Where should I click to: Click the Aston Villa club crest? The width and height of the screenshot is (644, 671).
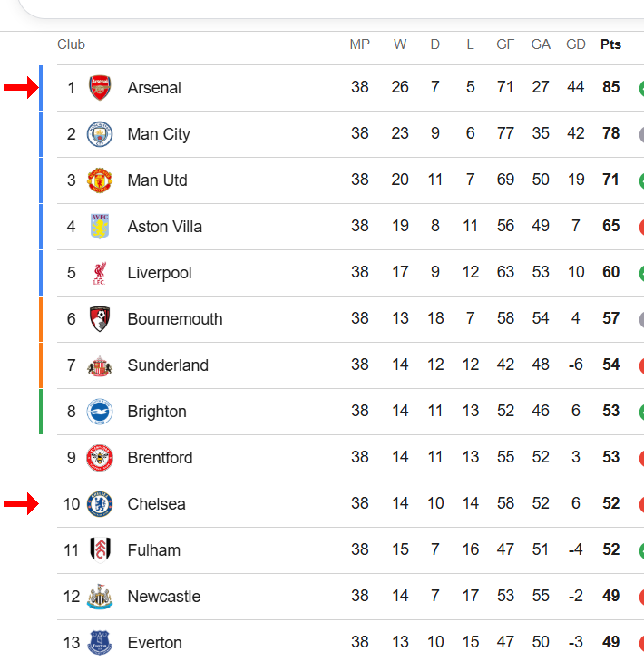click(100, 227)
